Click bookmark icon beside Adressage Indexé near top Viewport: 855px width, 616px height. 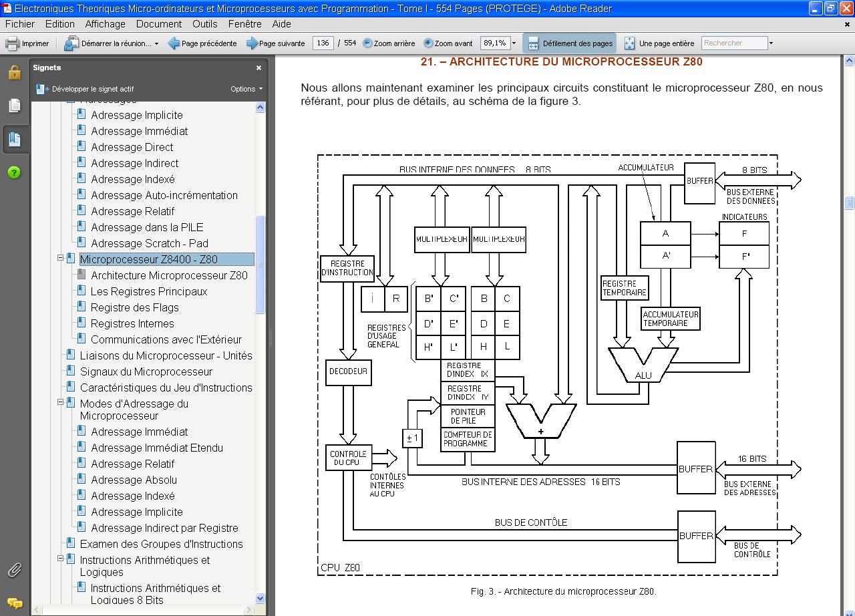point(81,178)
